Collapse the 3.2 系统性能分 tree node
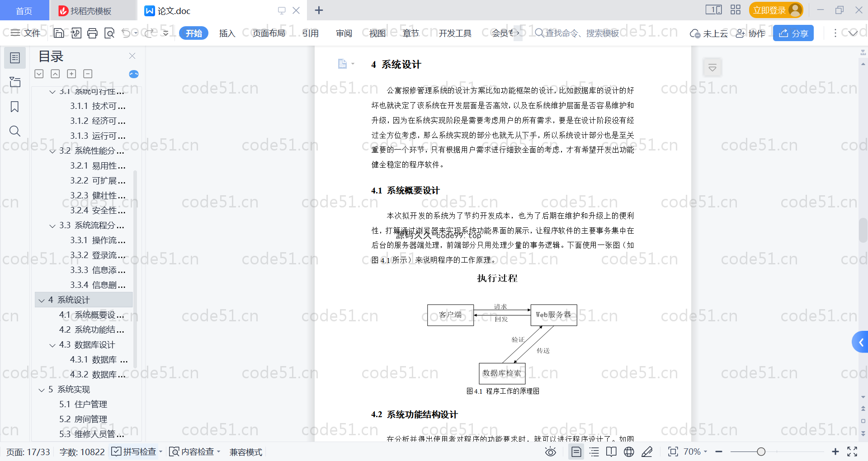The width and height of the screenshot is (868, 461). 52,151
